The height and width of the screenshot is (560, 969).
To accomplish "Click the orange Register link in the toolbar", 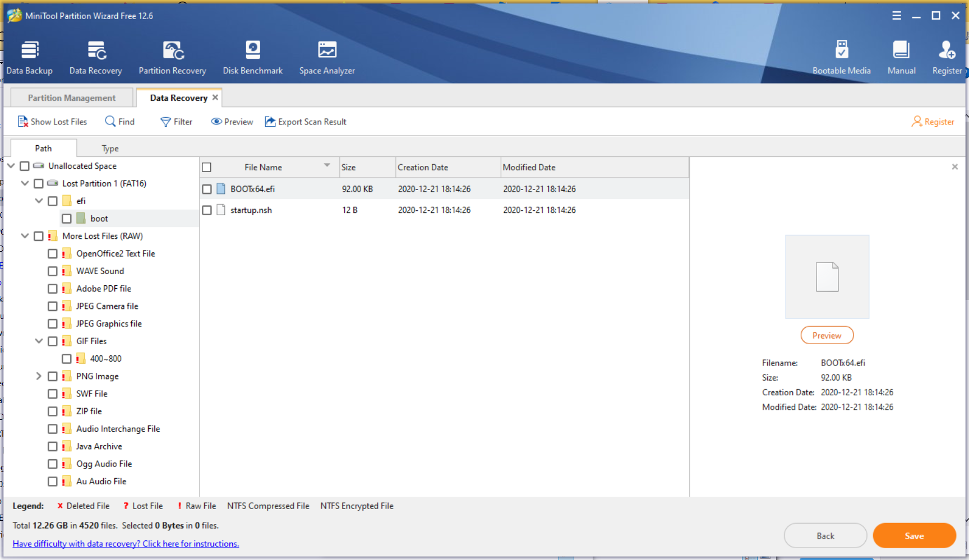I will point(933,122).
